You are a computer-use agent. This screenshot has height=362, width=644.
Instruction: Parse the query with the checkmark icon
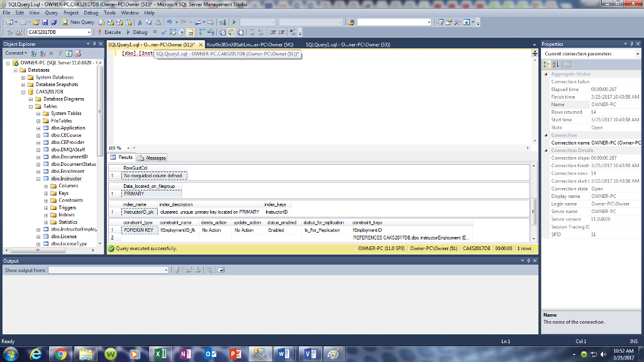164,31
